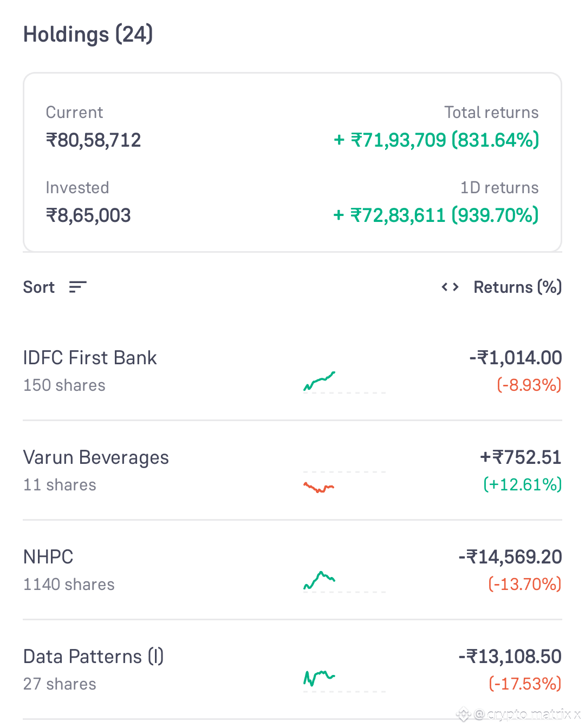This screenshot has width=585, height=728.
Task: Open Data Patterns (I) stock name
Action: pyautogui.click(x=93, y=657)
